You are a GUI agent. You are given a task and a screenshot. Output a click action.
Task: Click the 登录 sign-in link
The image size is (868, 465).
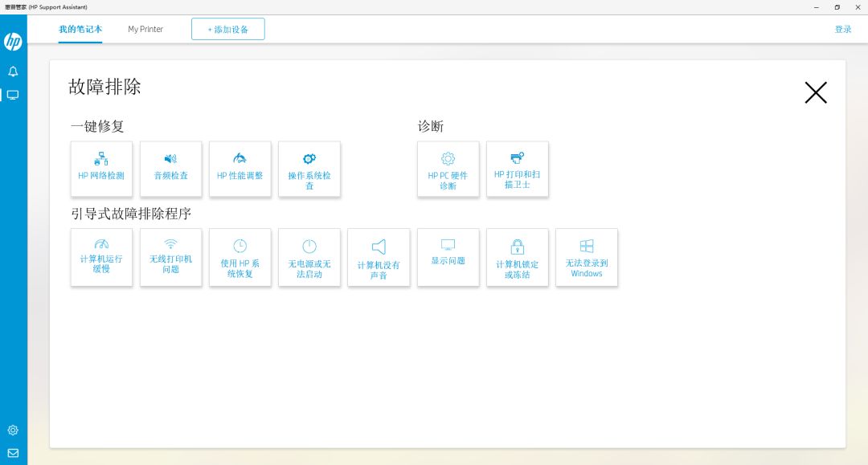pos(843,29)
